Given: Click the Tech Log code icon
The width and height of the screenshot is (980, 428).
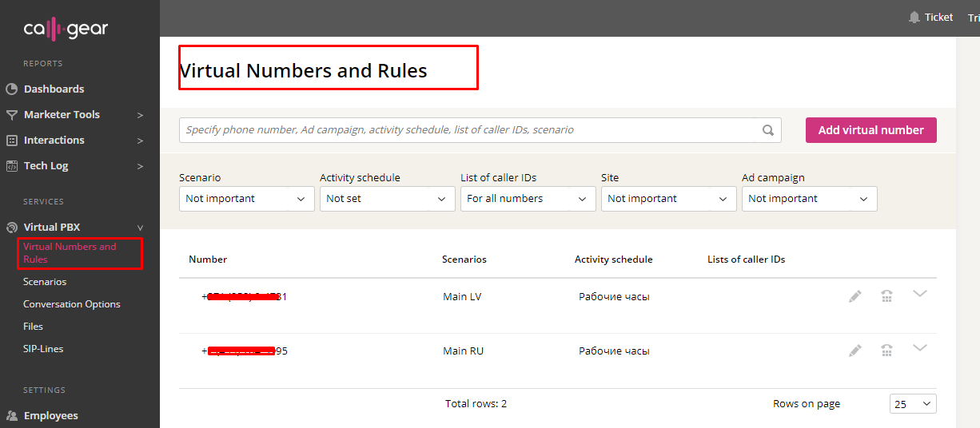Looking at the screenshot, I should 12,166.
